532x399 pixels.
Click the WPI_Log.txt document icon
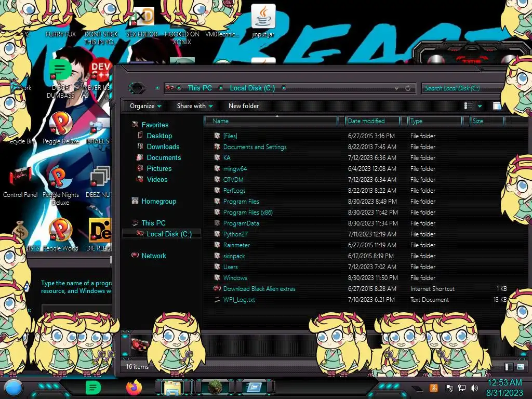[217, 300]
